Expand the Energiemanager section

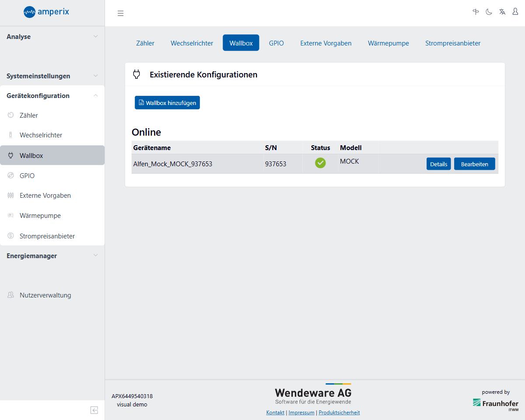52,256
